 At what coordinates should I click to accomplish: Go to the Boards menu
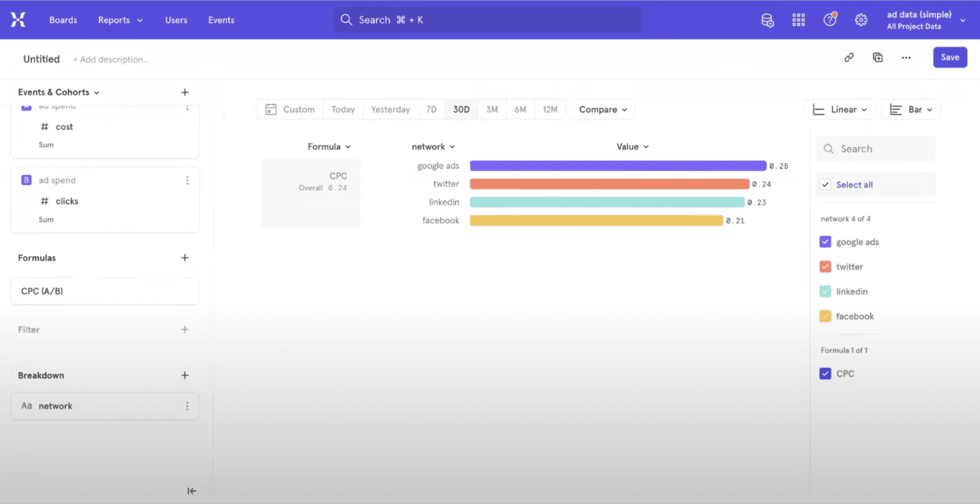pyautogui.click(x=63, y=20)
